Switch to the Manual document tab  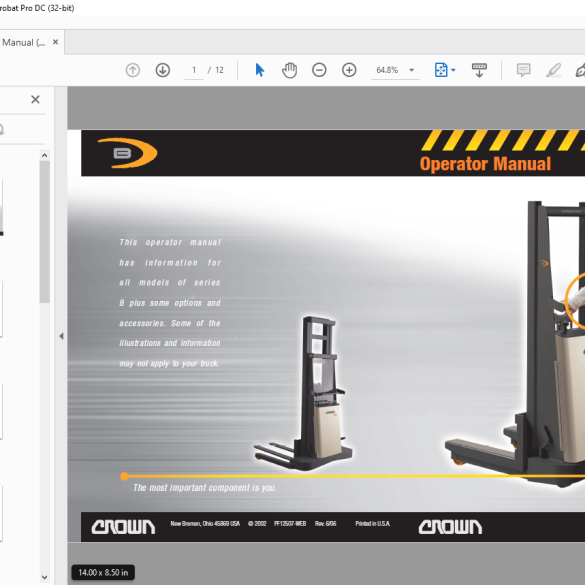[x=23, y=42]
